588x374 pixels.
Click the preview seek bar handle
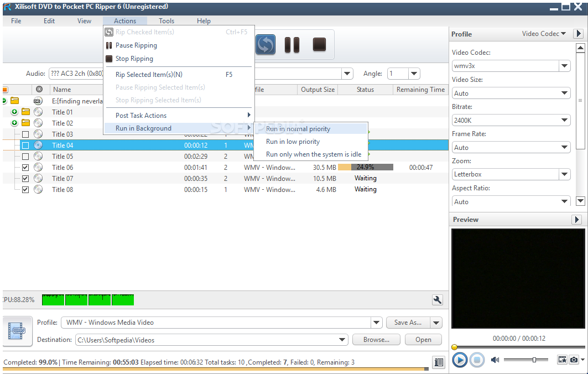[x=455, y=347]
